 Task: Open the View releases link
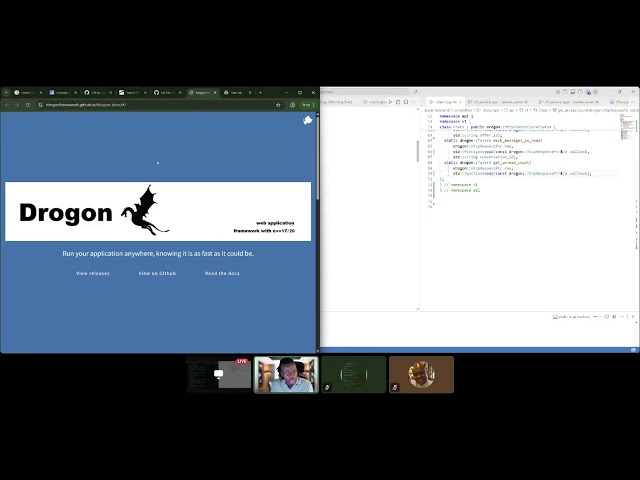(93, 273)
